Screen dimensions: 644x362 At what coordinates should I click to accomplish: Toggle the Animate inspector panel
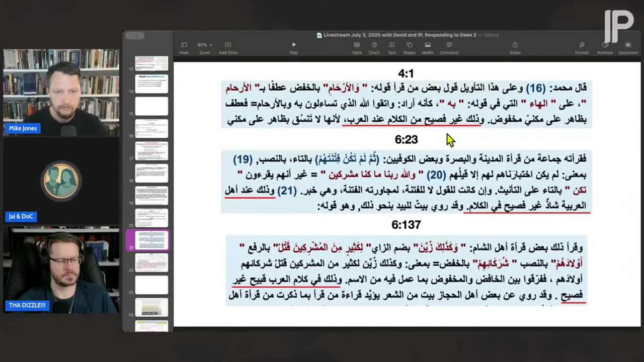tap(605, 45)
